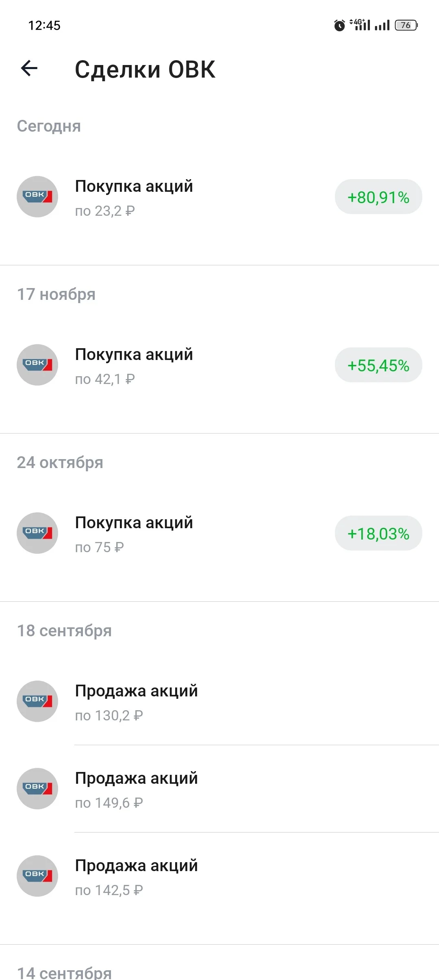Open purchase deal at 75 ₽
439x980 pixels.
pyautogui.click(x=219, y=533)
